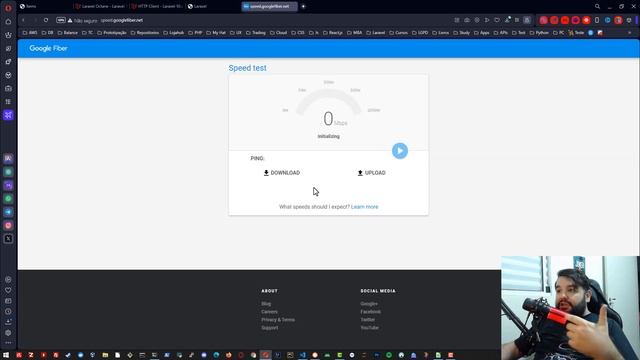640x360 pixels.
Task: Open the Balance bookmarks folder
Action: pyautogui.click(x=67, y=33)
